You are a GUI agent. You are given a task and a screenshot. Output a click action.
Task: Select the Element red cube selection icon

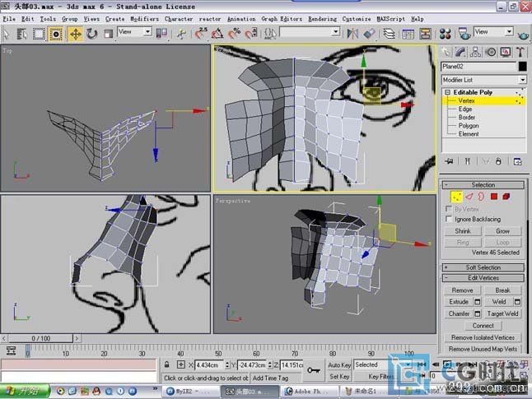[x=506, y=197]
